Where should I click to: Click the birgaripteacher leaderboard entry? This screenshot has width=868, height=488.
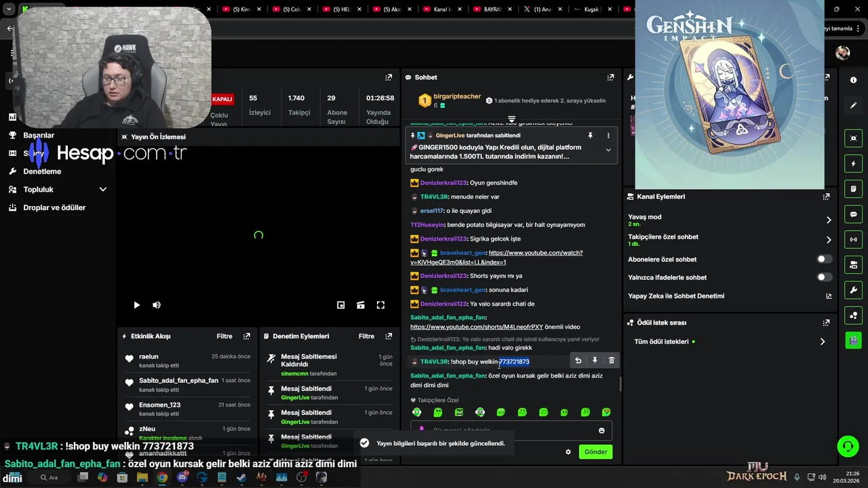[x=449, y=101]
